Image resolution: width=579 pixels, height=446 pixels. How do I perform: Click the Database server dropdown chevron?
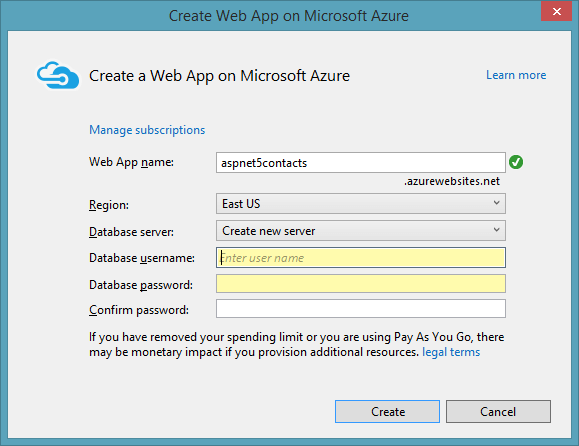click(497, 230)
